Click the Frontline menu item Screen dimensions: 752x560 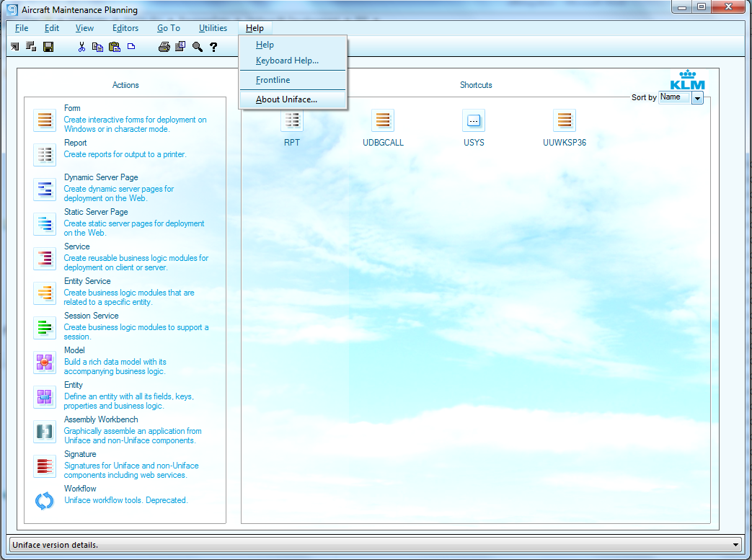coord(273,80)
